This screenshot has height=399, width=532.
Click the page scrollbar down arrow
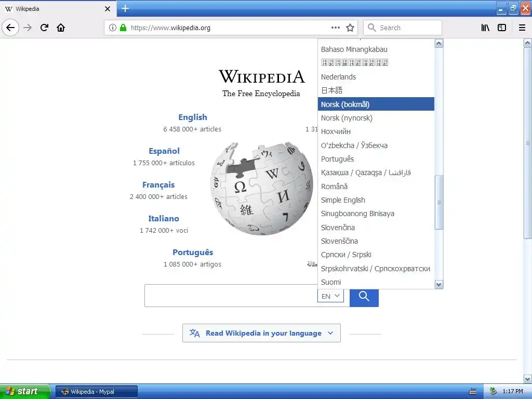(x=528, y=379)
